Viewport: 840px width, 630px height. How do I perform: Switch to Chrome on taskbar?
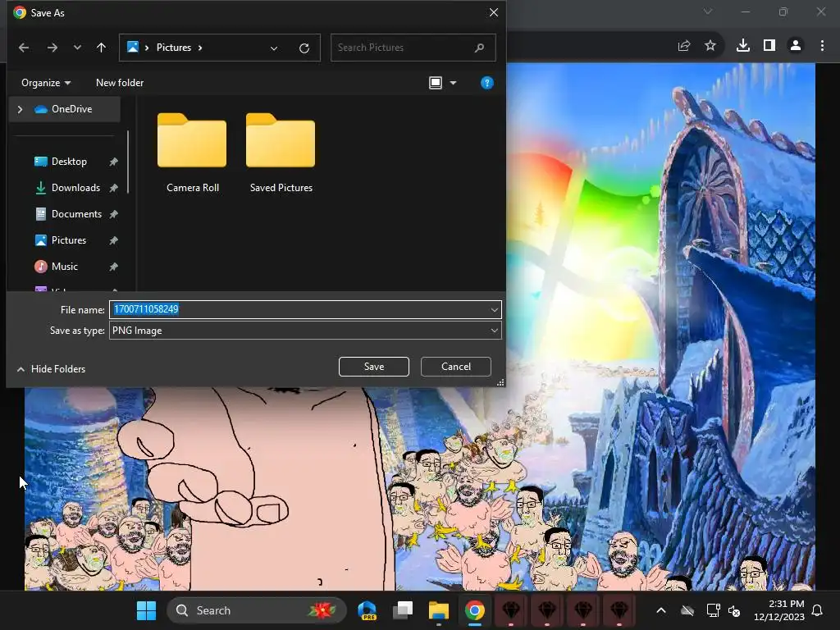click(x=475, y=610)
